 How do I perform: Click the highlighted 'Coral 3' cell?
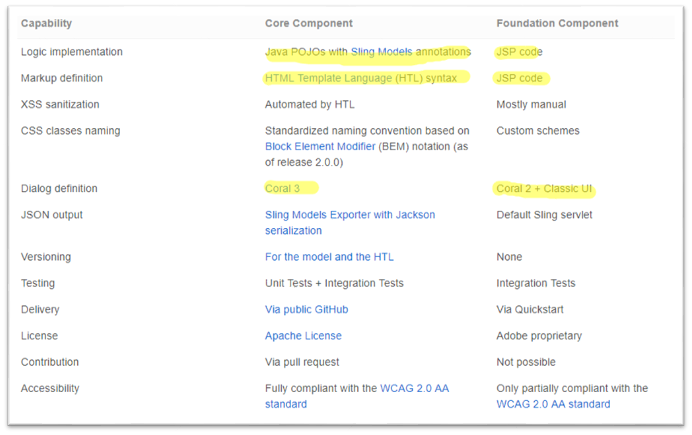click(282, 188)
